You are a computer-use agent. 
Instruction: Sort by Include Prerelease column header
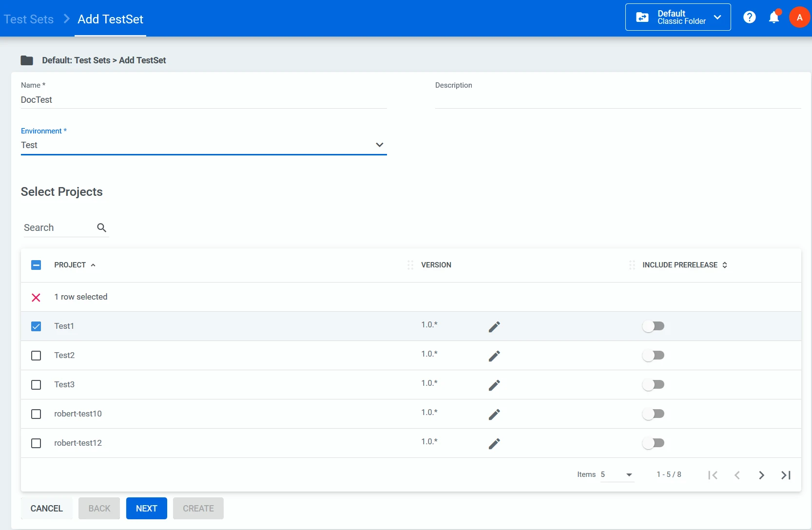pyautogui.click(x=685, y=265)
